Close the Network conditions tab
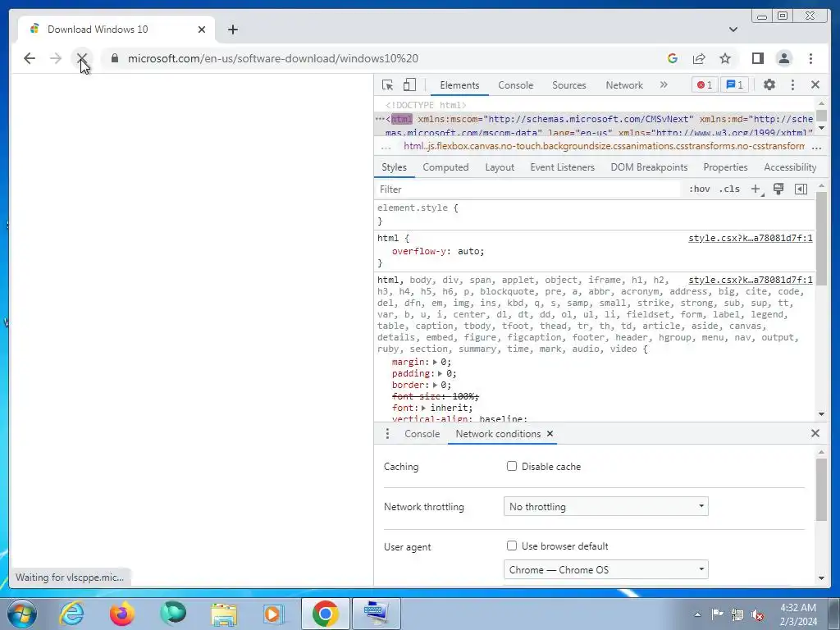This screenshot has width=840, height=630. pos(550,434)
